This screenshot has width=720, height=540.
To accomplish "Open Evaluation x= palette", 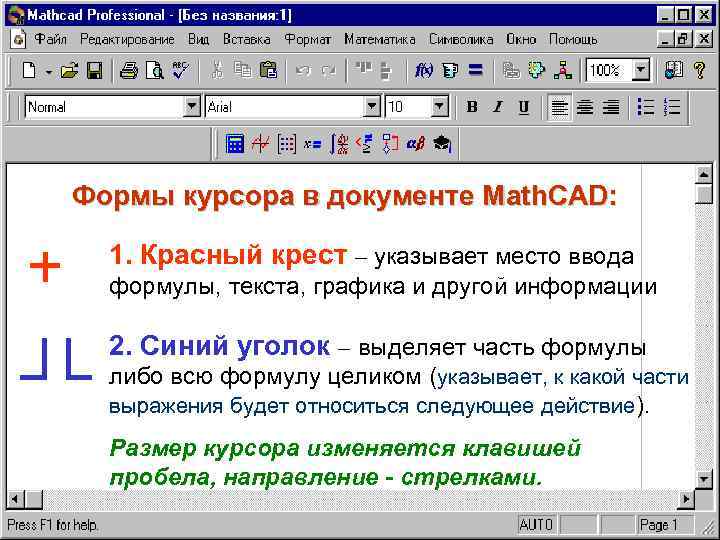I will [x=312, y=144].
